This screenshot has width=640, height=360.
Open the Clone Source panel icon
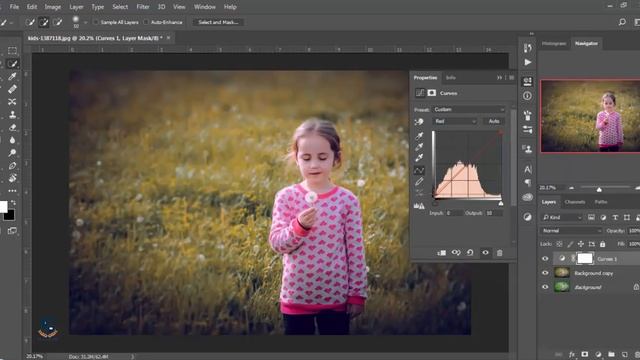pos(528,149)
